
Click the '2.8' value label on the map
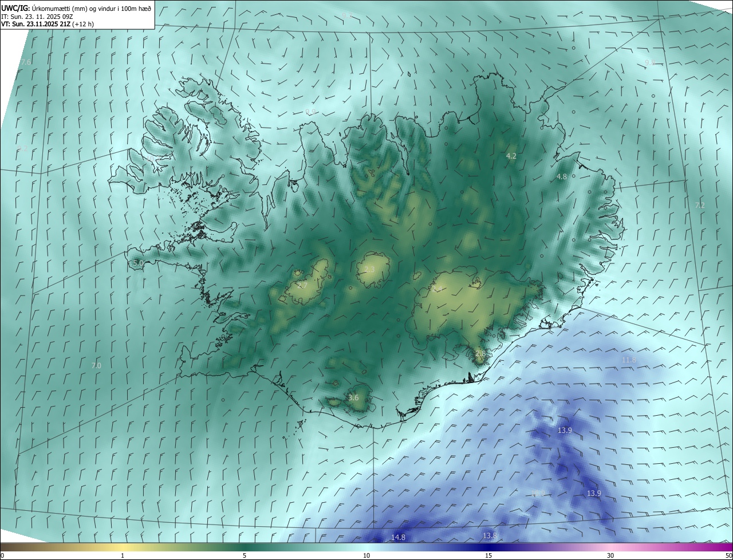pos(480,354)
